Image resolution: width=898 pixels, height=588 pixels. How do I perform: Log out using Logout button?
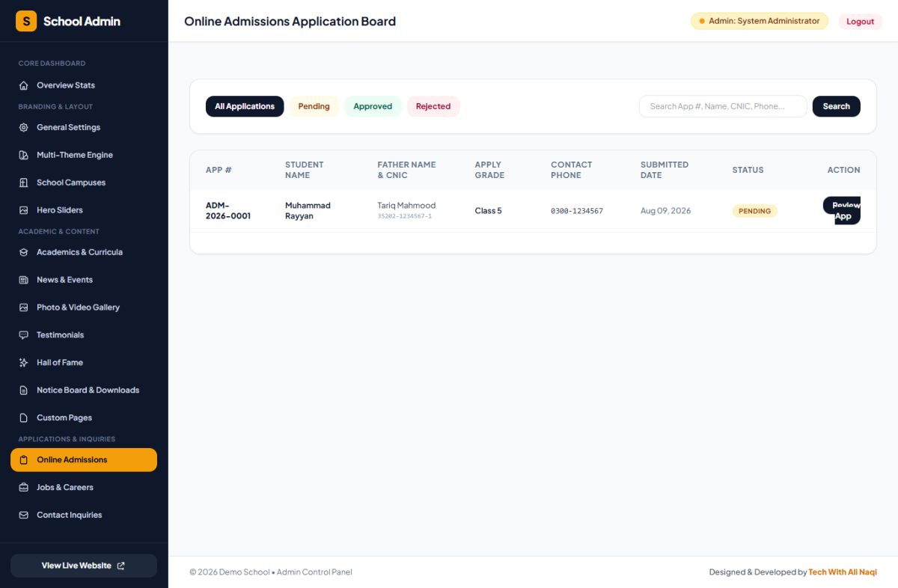point(861,22)
